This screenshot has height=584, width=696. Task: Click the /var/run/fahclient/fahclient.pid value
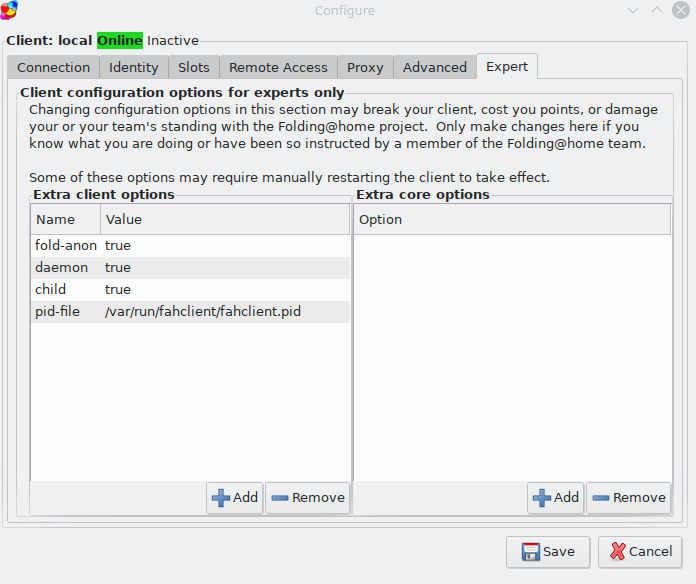coord(203,312)
